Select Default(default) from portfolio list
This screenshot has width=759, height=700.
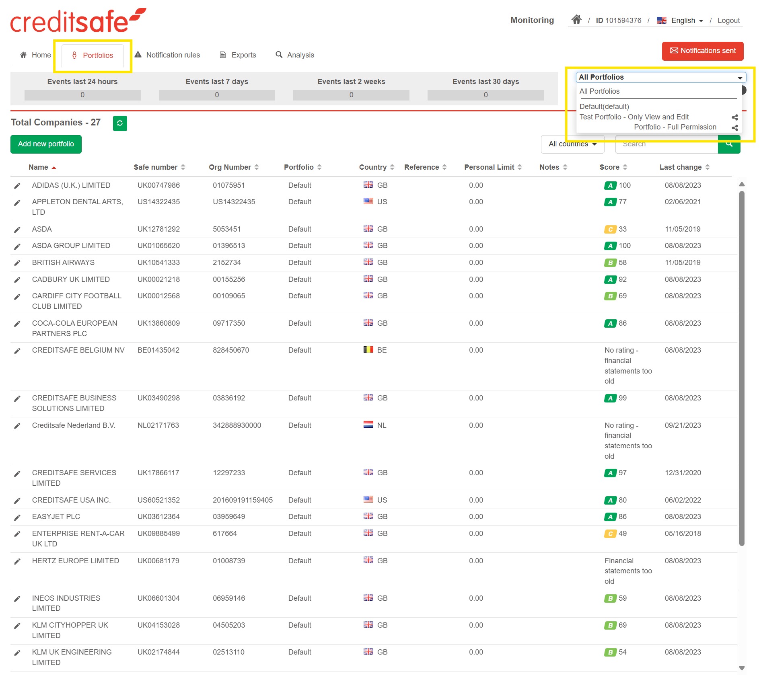tap(604, 107)
